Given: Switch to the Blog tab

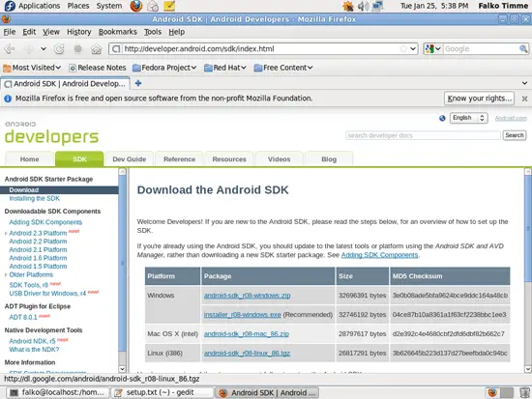Looking at the screenshot, I should coord(329,159).
